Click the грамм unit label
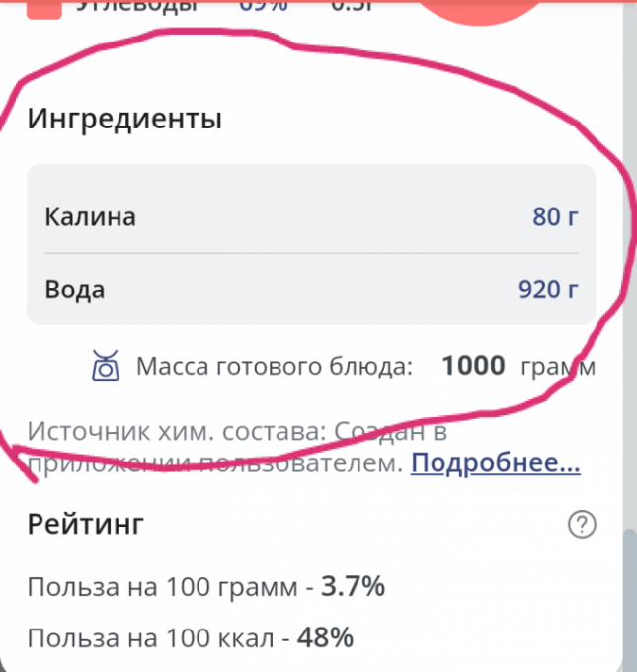637x672 pixels. 558,367
